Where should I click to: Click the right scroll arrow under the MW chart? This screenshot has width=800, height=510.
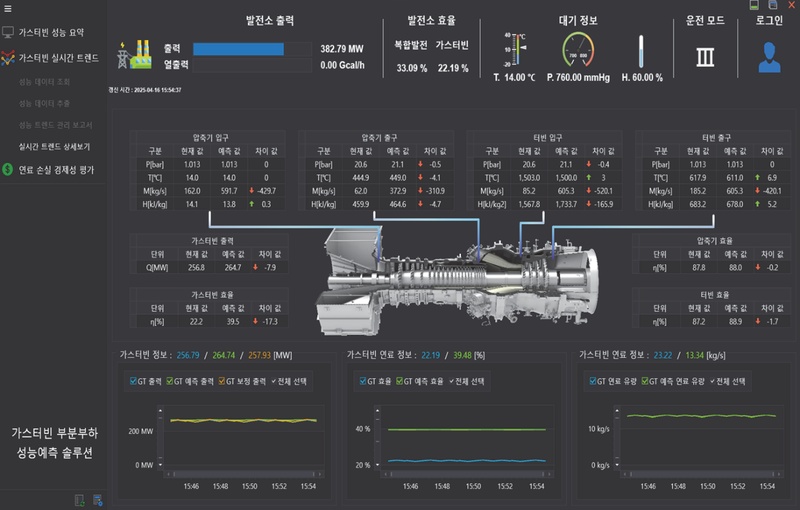point(320,474)
